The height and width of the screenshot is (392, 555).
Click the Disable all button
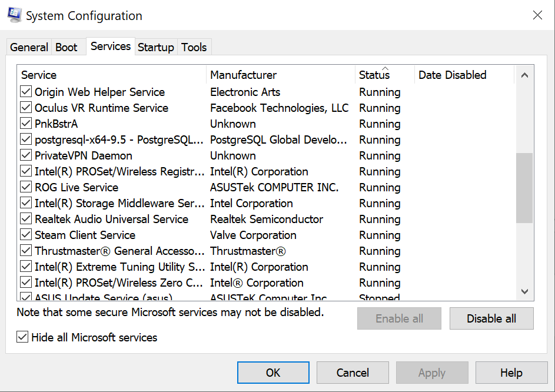click(x=491, y=318)
